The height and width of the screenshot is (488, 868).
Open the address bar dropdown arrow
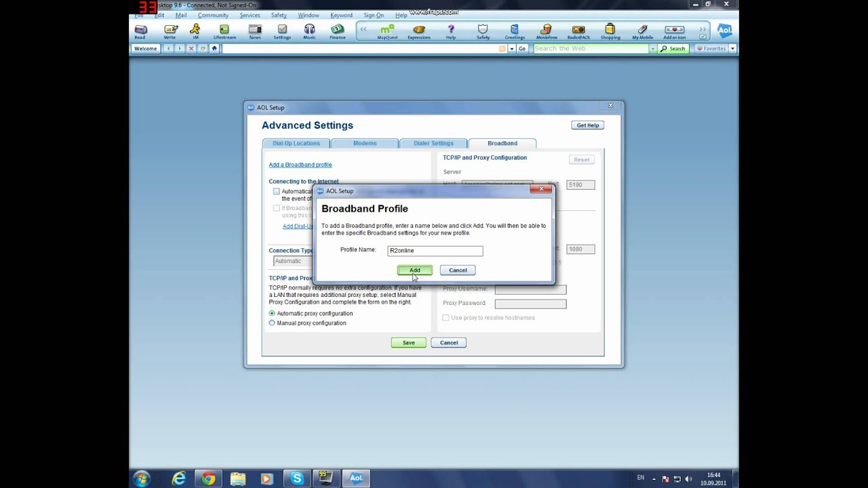pyautogui.click(x=511, y=49)
